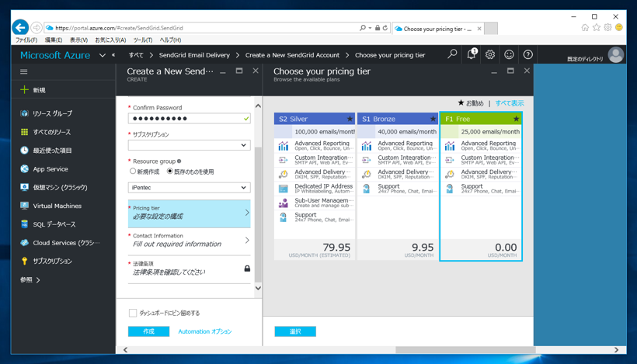
Task: Select the S2 Silver pricing card header
Action: pos(315,119)
